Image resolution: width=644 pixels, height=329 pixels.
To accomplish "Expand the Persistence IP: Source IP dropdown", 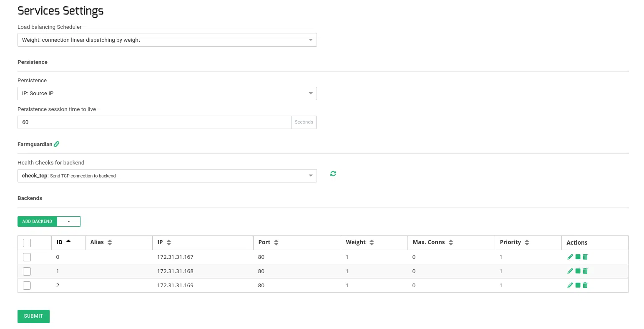I will pos(167,94).
